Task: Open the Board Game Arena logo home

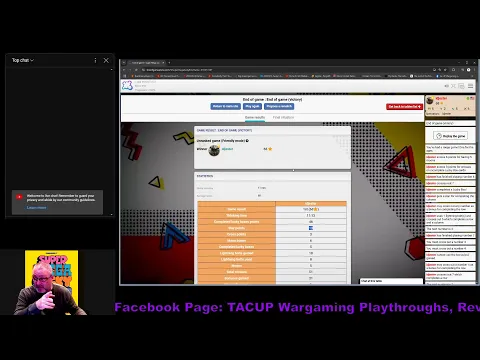Action: coord(127,86)
